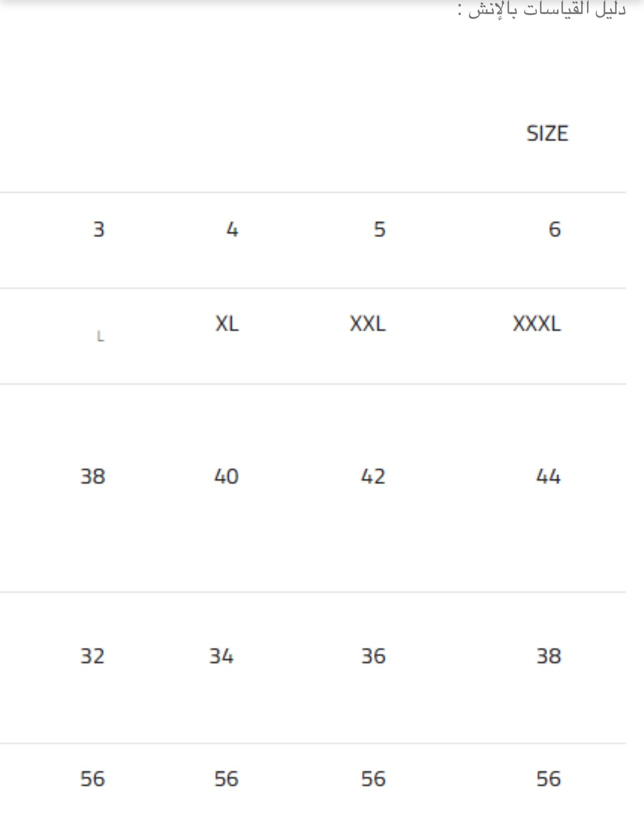Image resolution: width=644 pixels, height=825 pixels.
Task: Click the small L size label
Action: click(100, 337)
